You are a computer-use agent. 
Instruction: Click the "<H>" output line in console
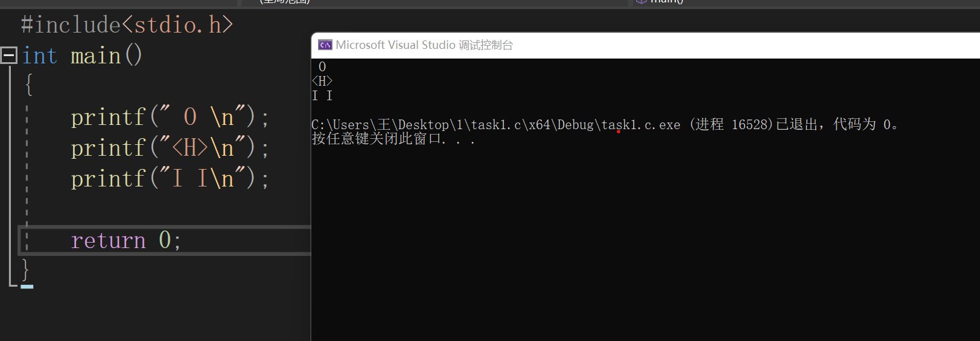tap(322, 81)
